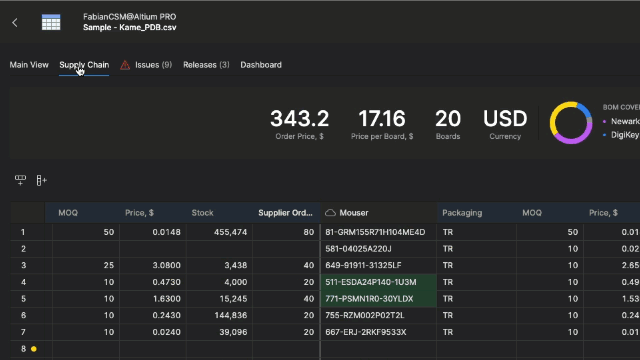The height and width of the screenshot is (360, 640).
Task: Click the TR packaging cell in row 2
Action: point(476,249)
